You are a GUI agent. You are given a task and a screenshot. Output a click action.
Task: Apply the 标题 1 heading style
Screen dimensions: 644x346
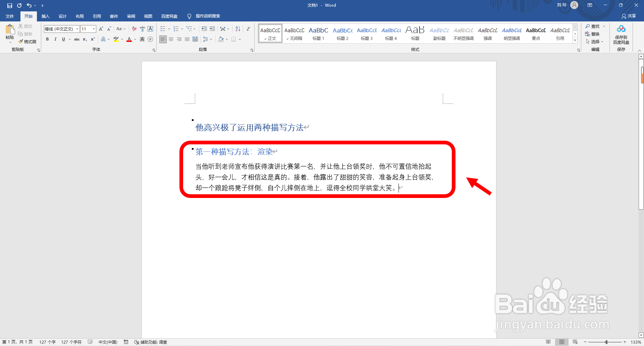318,33
